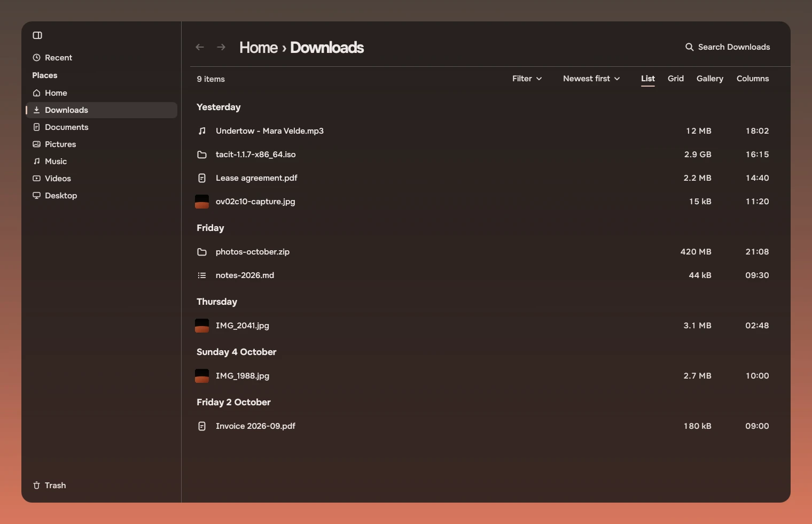This screenshot has height=524, width=812.
Task: Open the Newest first sort dropdown
Action: point(591,79)
